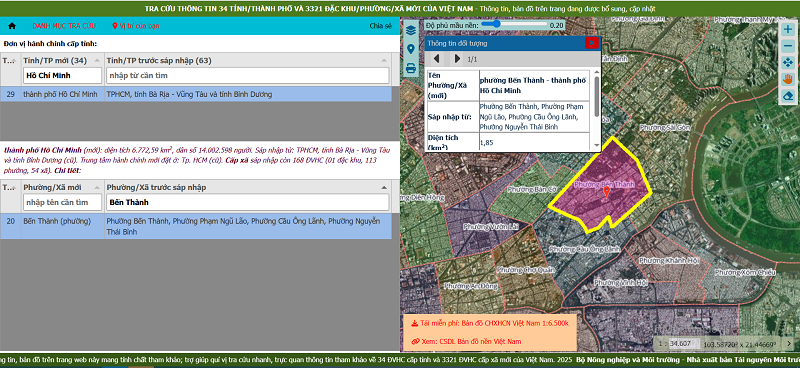Viewport: 800px width, 368px height.
Task: Activate the pan hand tool
Action: click(788, 79)
